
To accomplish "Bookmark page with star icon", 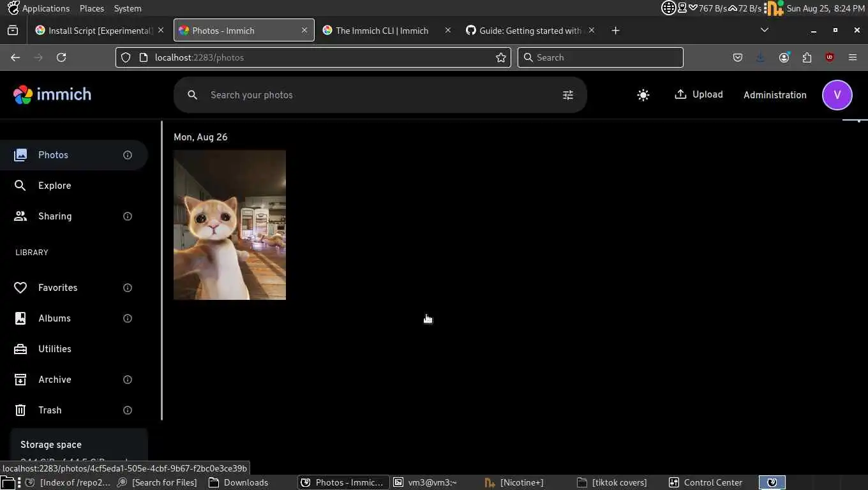I will pos(501,57).
